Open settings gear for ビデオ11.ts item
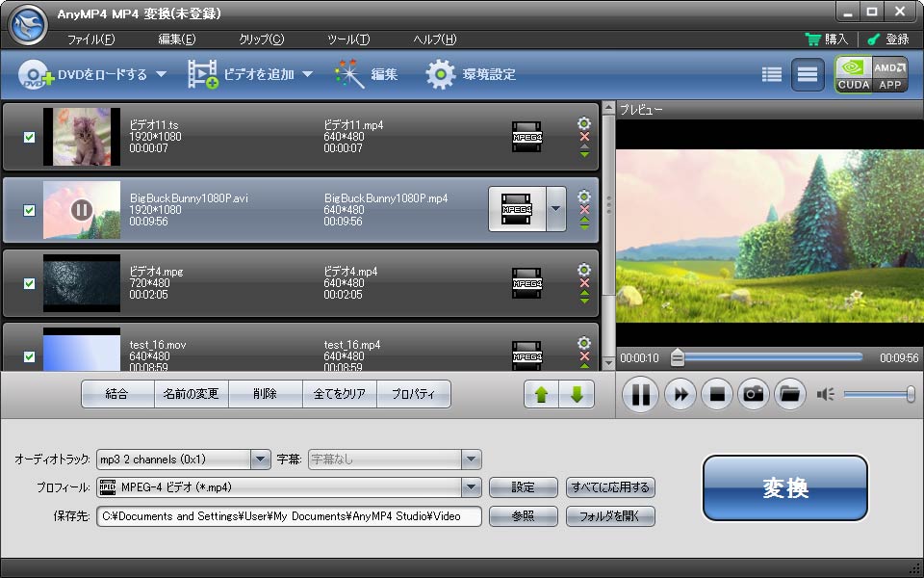Screen dimensions: 924x578 click(x=582, y=123)
